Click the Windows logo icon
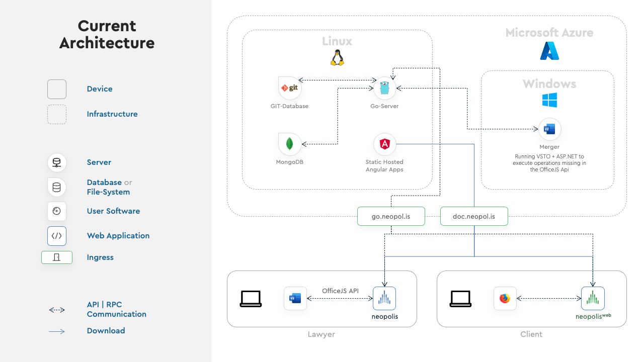Image resolution: width=644 pixels, height=362 pixels. [x=549, y=100]
